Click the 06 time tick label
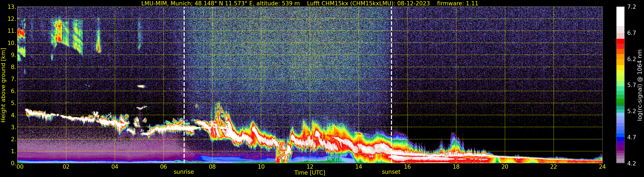 tap(164, 167)
